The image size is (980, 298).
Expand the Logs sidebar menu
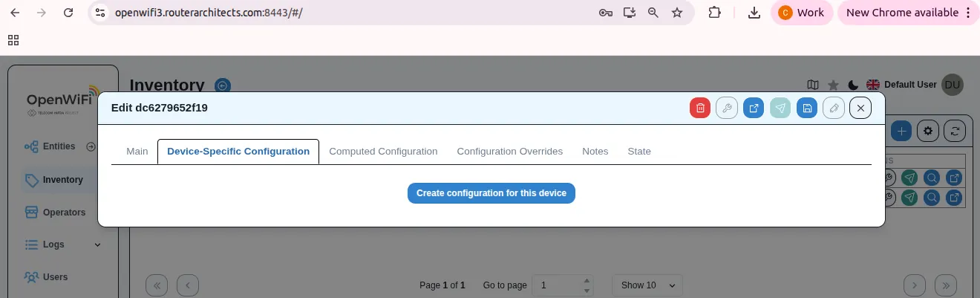62,244
